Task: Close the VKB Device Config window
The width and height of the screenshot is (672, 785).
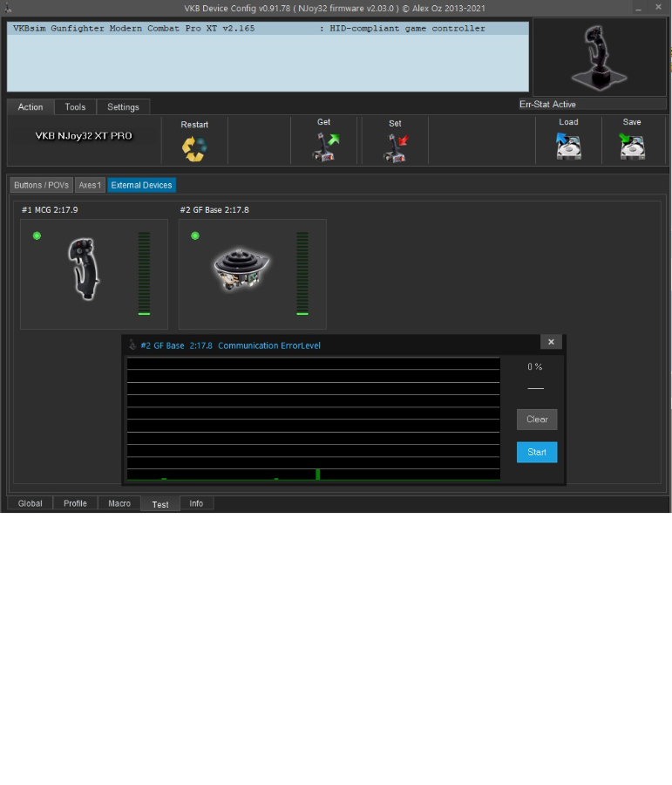Action: pyautogui.click(x=658, y=8)
